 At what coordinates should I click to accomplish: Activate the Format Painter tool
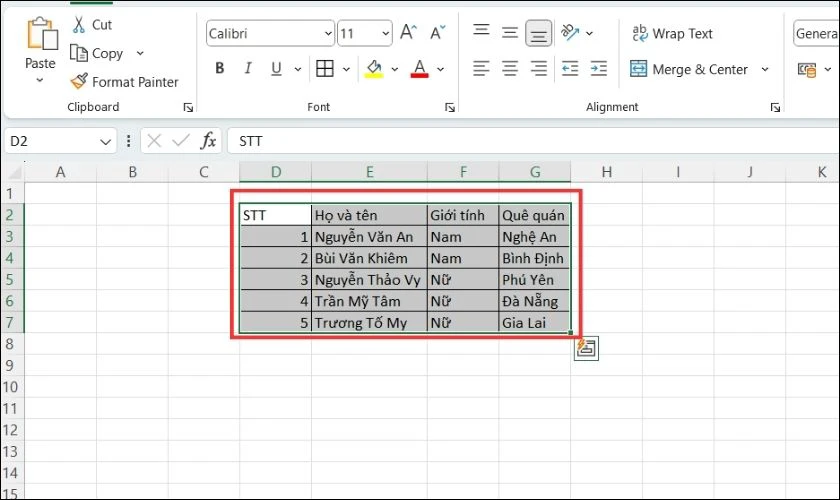pyautogui.click(x=124, y=81)
